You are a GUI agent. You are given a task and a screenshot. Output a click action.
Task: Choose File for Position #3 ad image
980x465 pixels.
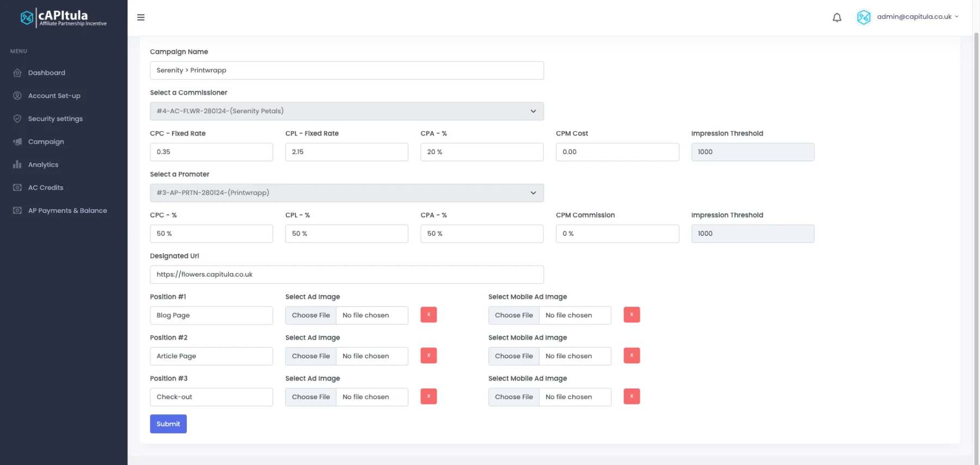pyautogui.click(x=311, y=397)
